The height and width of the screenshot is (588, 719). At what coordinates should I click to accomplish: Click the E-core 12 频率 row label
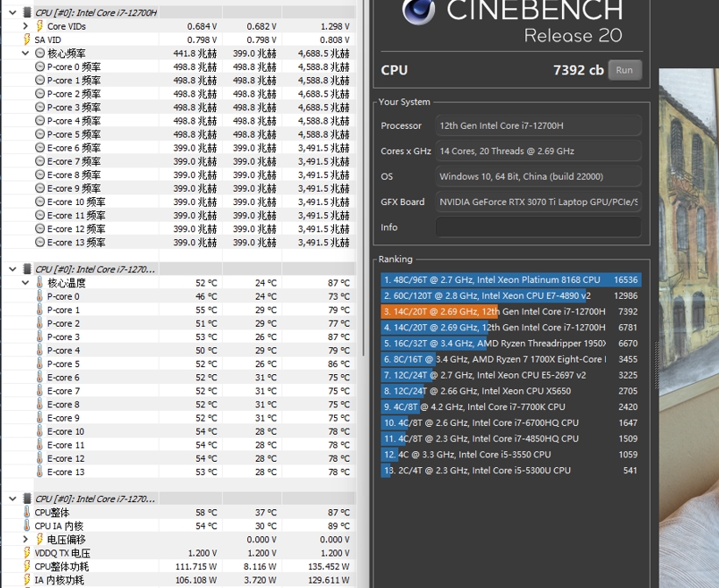click(76, 229)
